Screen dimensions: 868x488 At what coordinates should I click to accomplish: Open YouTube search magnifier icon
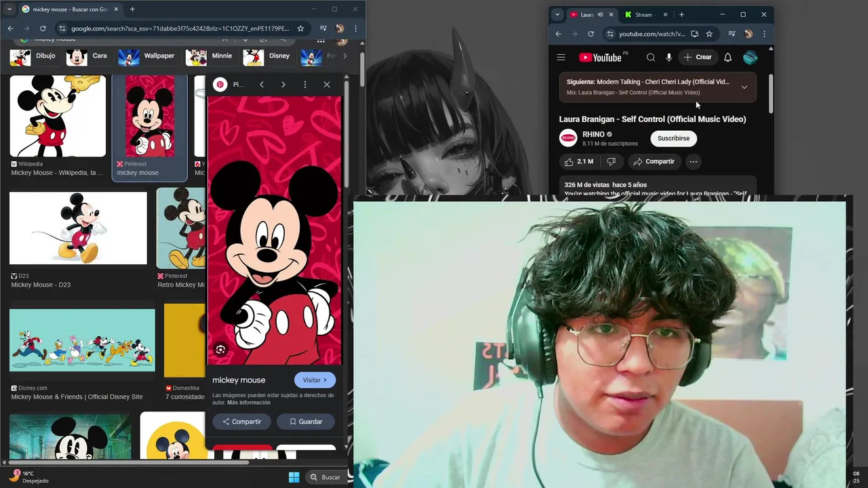coord(650,58)
